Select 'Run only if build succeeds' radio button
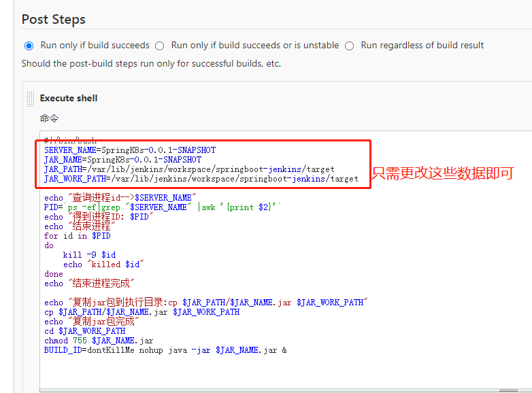 click(29, 46)
